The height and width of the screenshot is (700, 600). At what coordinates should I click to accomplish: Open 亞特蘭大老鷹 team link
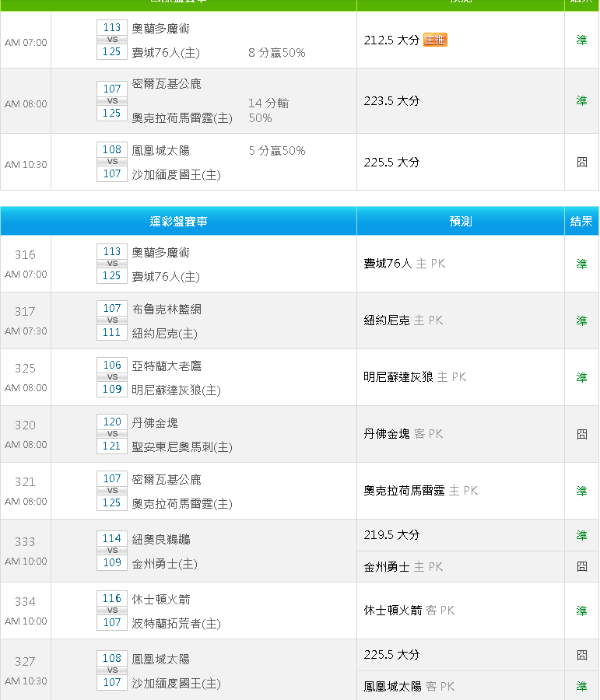point(167,366)
